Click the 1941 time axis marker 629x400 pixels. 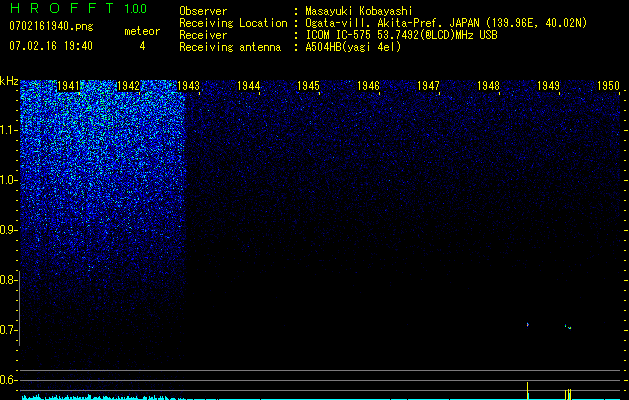(x=68, y=85)
